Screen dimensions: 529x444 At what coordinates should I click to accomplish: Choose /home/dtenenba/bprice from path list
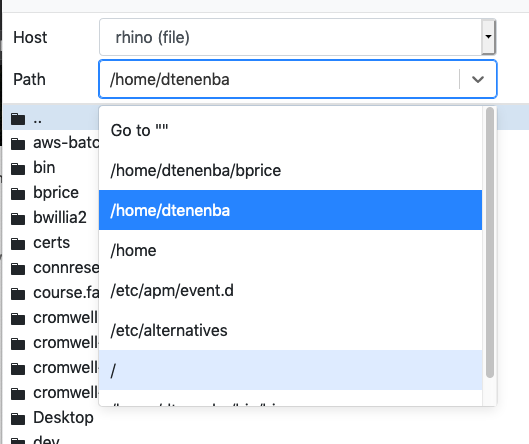point(290,170)
